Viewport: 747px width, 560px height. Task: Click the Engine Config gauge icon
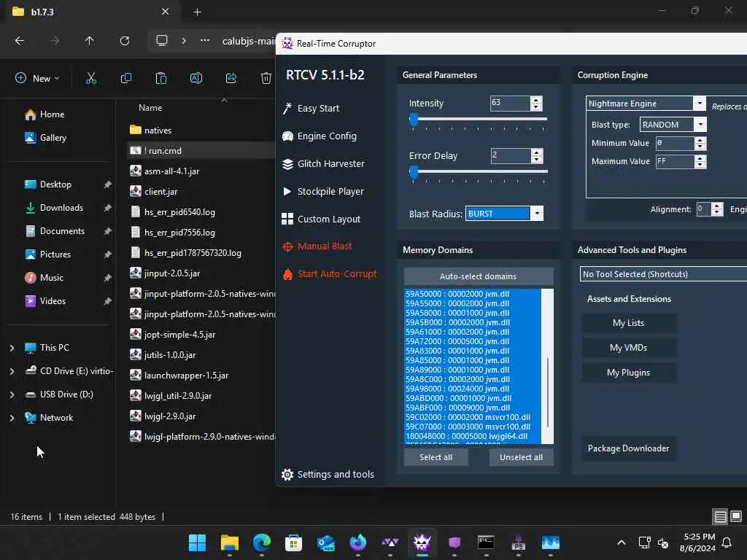(287, 136)
